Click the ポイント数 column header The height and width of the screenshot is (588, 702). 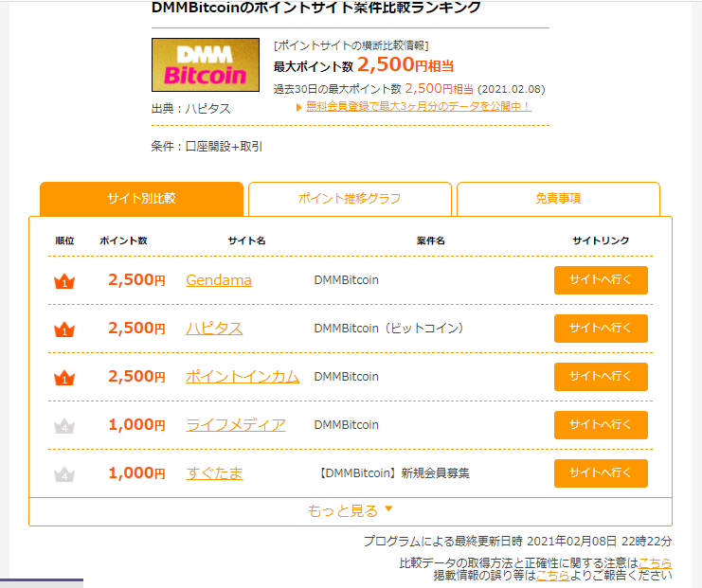[x=123, y=241]
